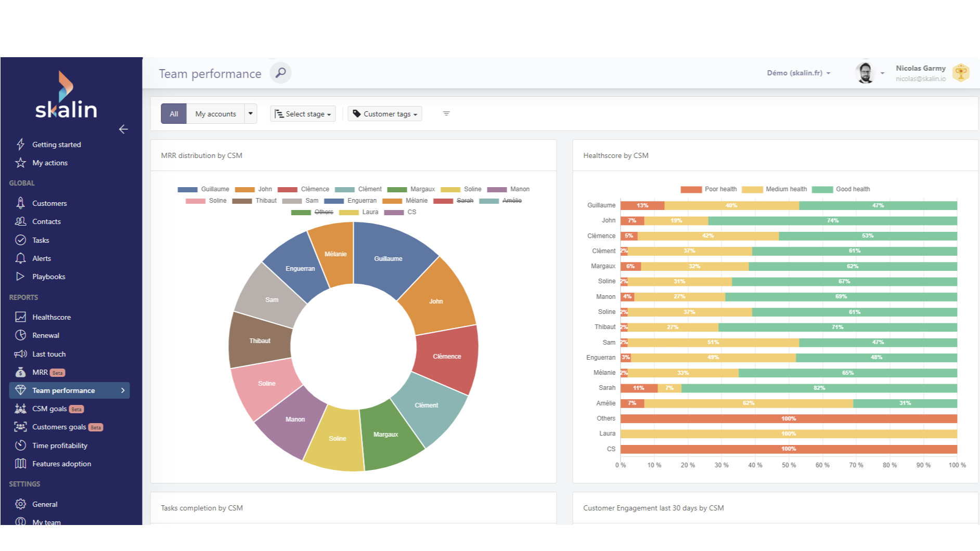Click the Time profitability clock icon
Screen dimensions: 980x551
tap(20, 445)
